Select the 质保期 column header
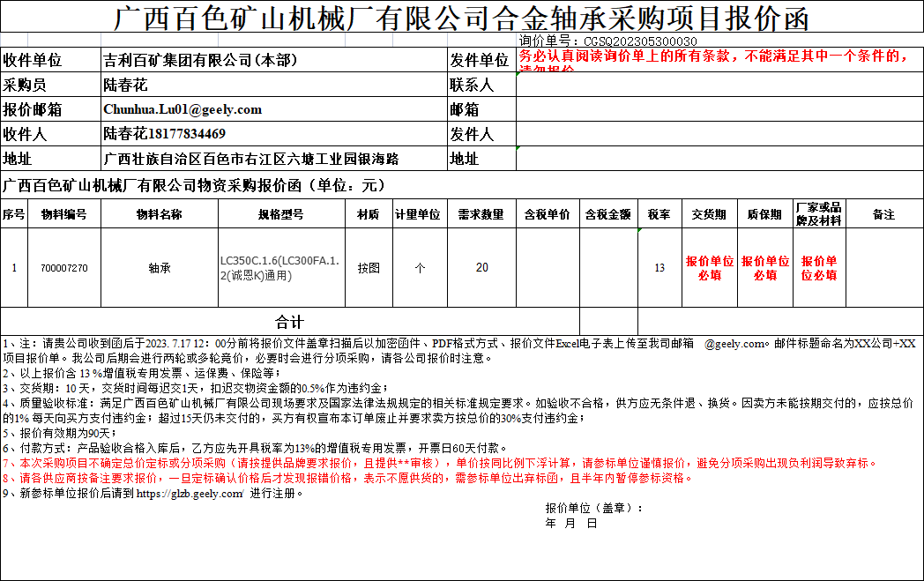Screen dimensions: 924x581 coord(765,214)
